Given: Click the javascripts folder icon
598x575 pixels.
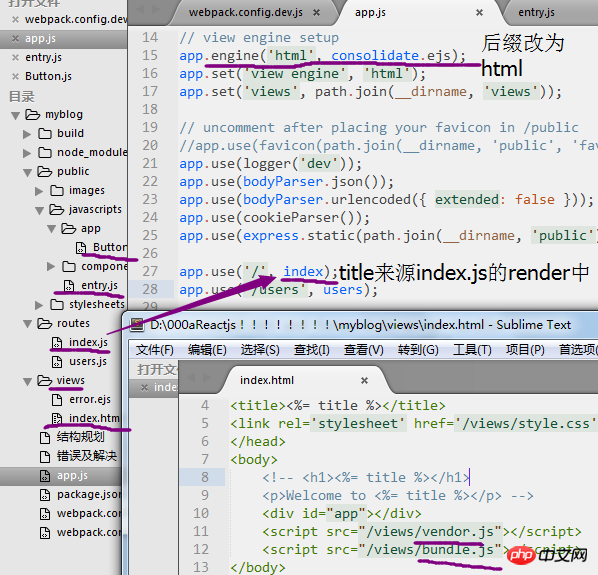Looking at the screenshot, I should pyautogui.click(x=56, y=209).
